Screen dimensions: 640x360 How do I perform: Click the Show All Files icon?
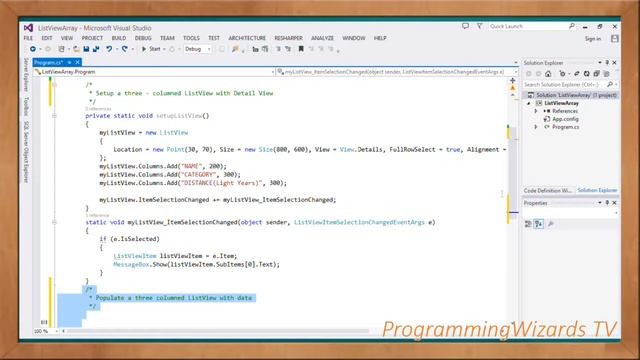point(607,74)
